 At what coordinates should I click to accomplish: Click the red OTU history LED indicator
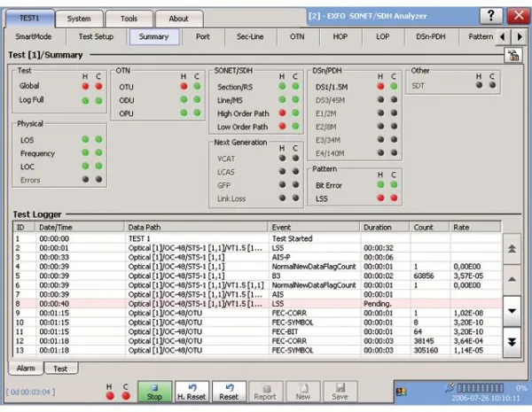(184, 87)
